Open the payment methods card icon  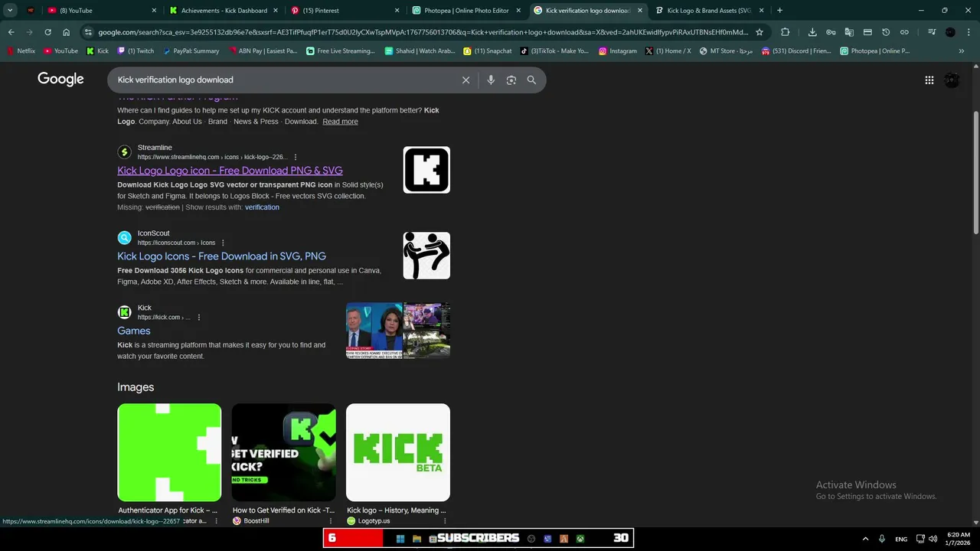coord(867,32)
